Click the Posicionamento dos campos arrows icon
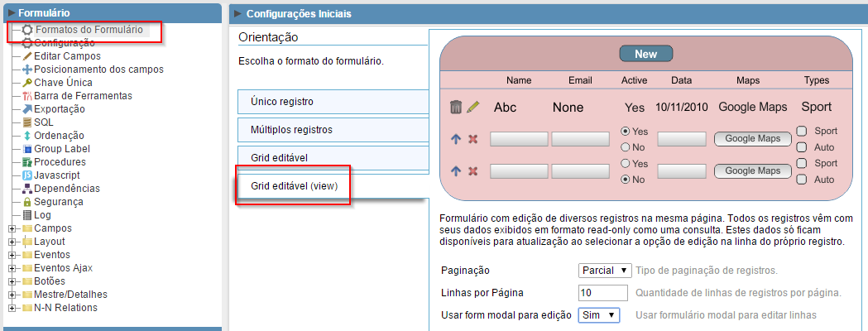This screenshot has width=868, height=331. pos(27,70)
